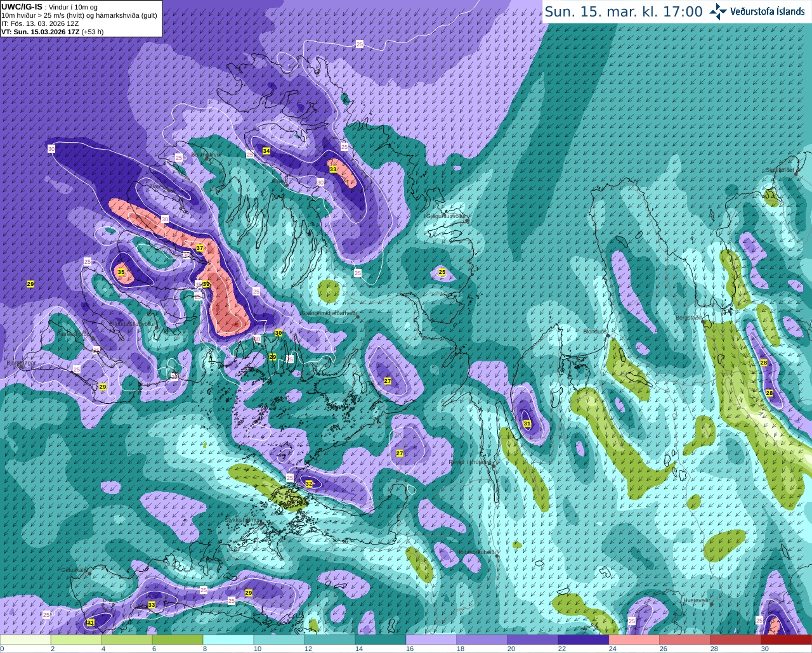The width and height of the screenshot is (812, 653).
Task: Click the Flateyri station label
Action: coord(158,188)
